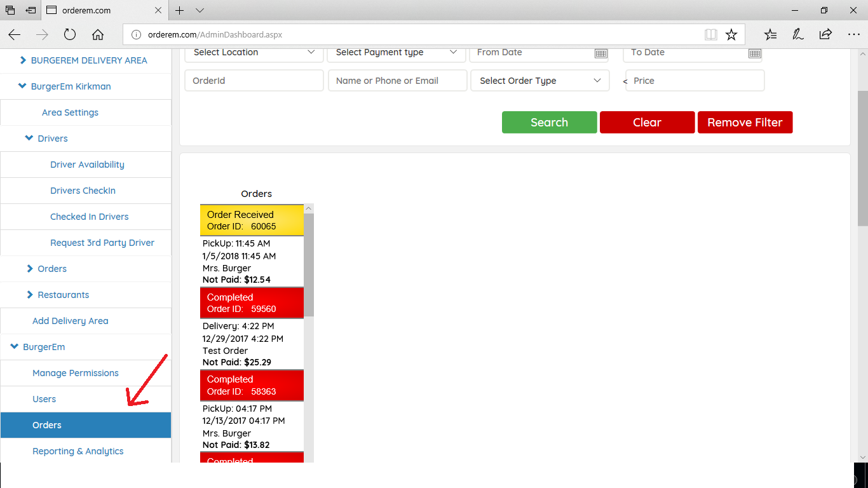
Task: Click the Remove Filter button
Action: 745,123
